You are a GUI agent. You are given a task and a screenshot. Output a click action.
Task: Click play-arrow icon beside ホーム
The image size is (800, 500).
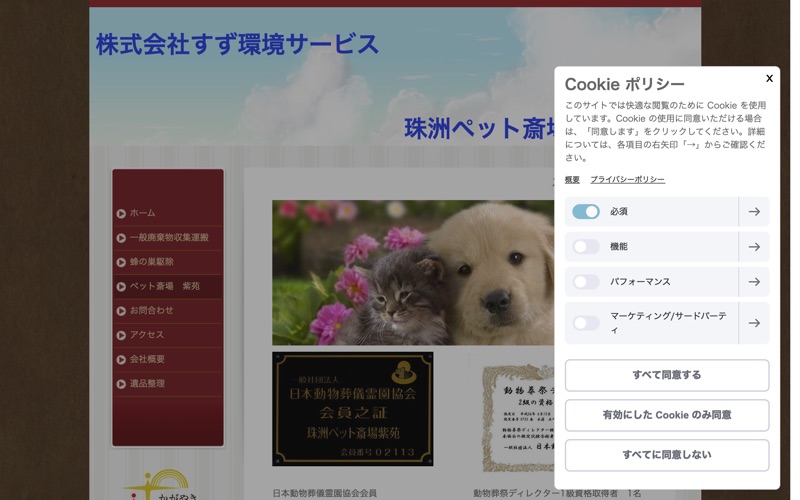click(121, 214)
